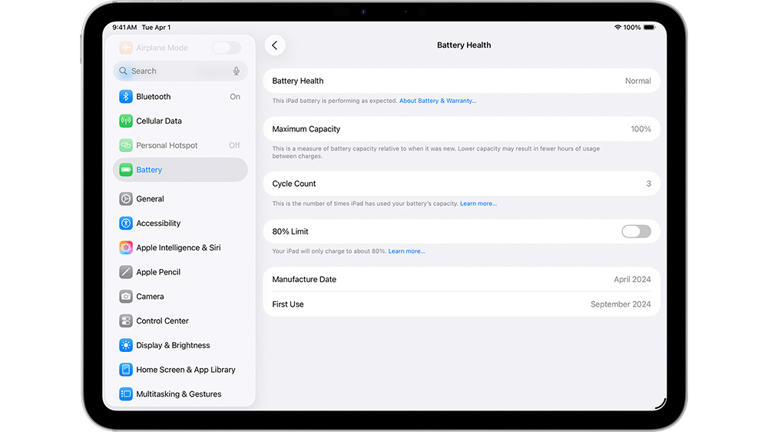768x432 pixels.
Task: Click Learn more under 80% Limit
Action: [x=407, y=251]
